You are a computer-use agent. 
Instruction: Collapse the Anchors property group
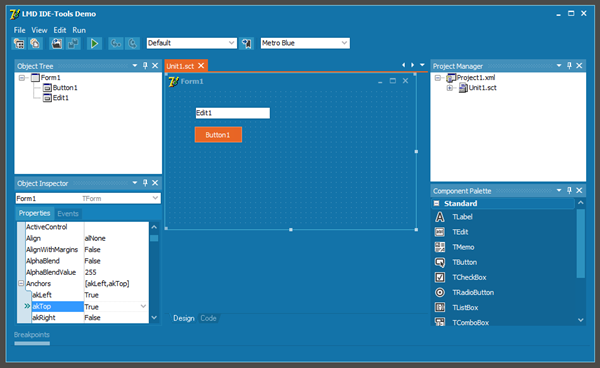21,283
